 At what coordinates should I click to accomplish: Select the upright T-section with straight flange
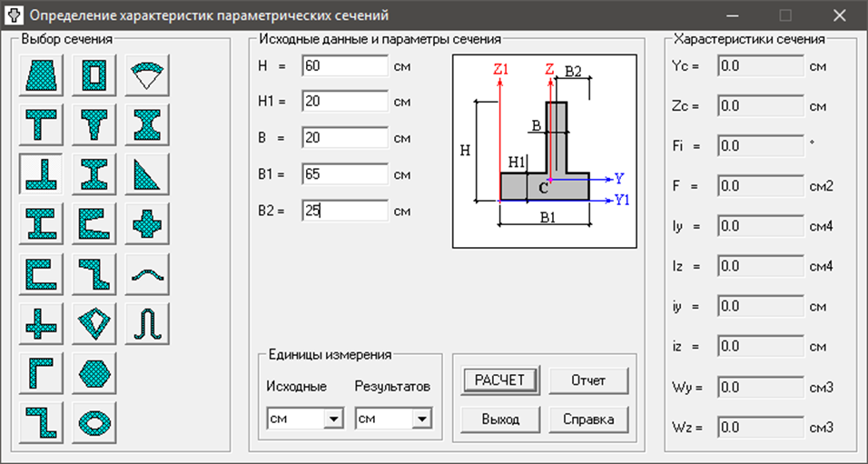[41, 124]
